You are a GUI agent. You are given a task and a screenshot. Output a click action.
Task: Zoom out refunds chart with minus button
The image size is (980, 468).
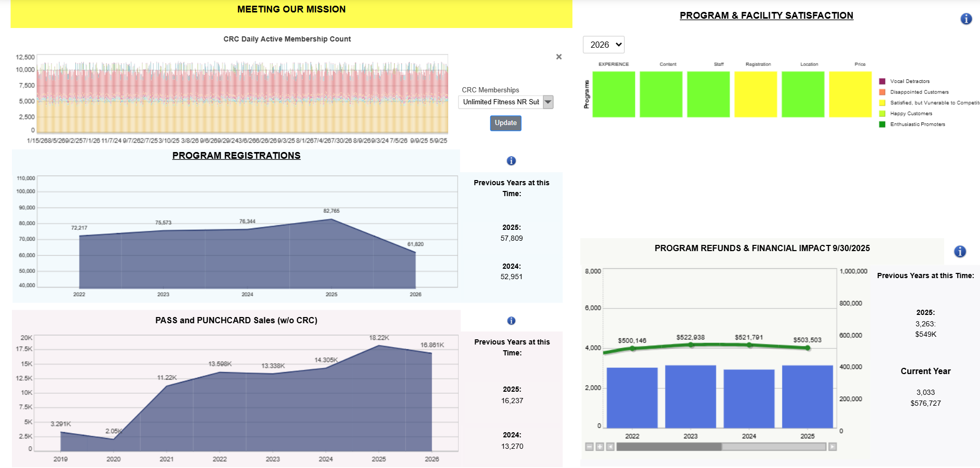[x=589, y=447]
